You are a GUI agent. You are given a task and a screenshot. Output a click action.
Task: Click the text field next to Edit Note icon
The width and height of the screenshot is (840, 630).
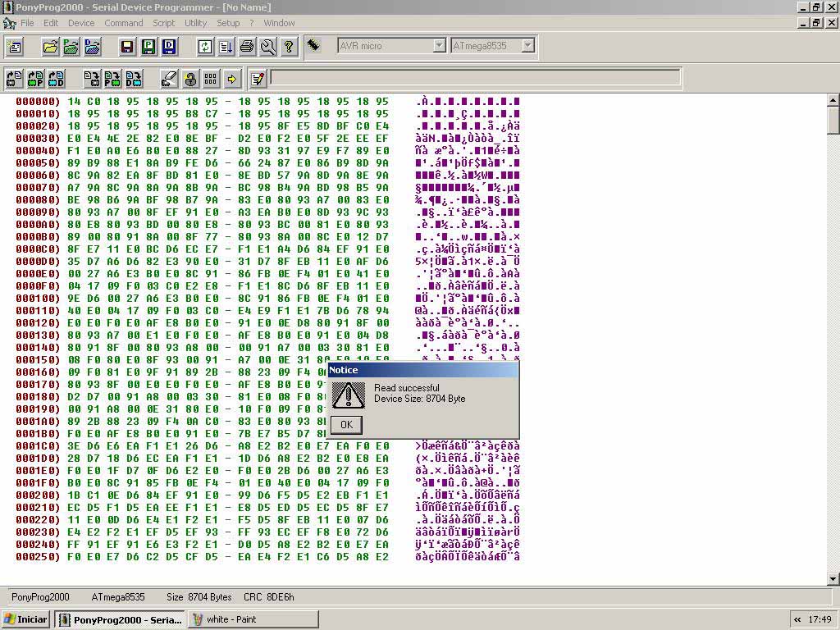click(476, 78)
